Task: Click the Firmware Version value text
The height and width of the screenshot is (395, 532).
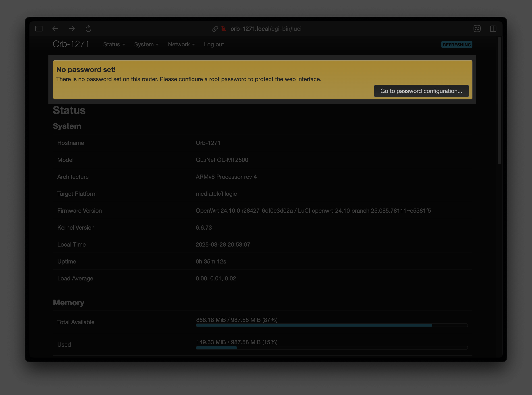Action: click(x=313, y=211)
